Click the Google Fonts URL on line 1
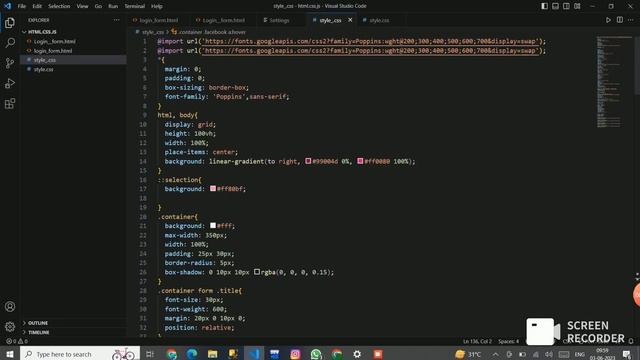Viewport: 640px width, 360px height. click(370, 41)
